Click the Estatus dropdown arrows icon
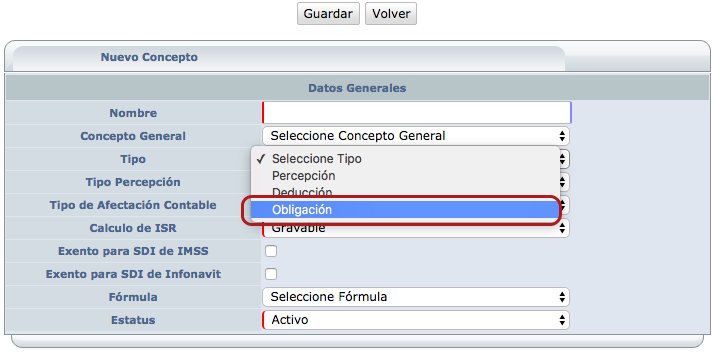 pyautogui.click(x=562, y=320)
